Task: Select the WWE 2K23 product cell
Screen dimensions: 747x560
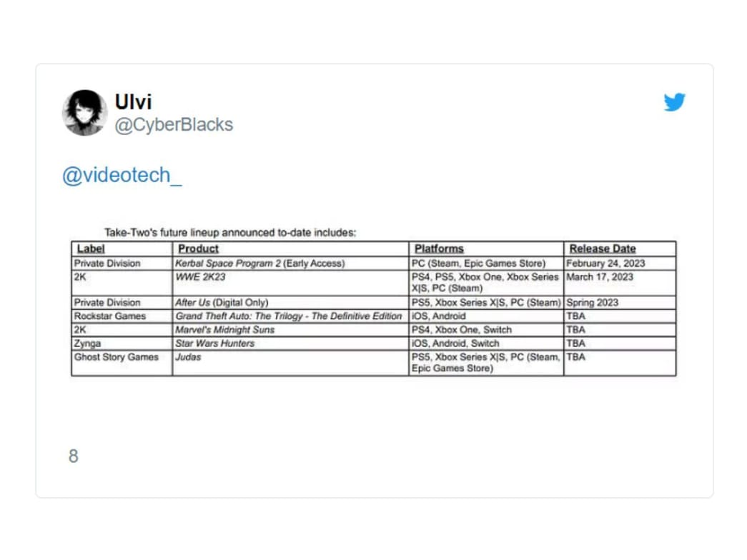Action: tap(200, 277)
